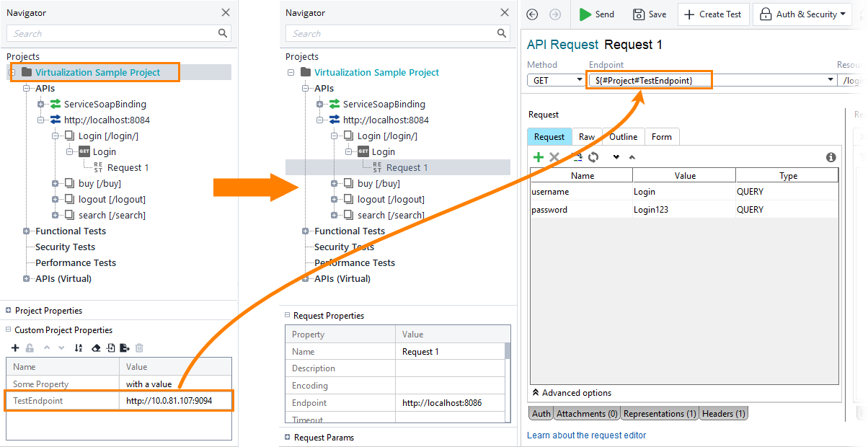Add a new request parameter
The width and height of the screenshot is (868, 447).
coord(539,156)
